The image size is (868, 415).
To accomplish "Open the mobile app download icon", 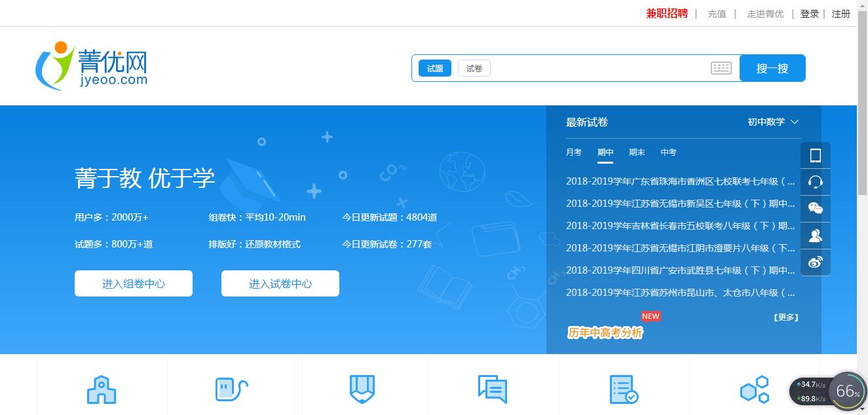I will (x=815, y=155).
